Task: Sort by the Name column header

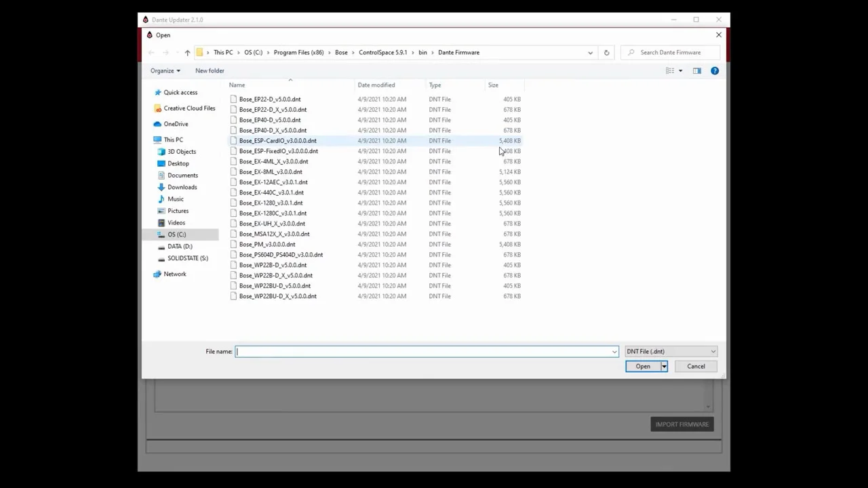Action: coord(292,85)
